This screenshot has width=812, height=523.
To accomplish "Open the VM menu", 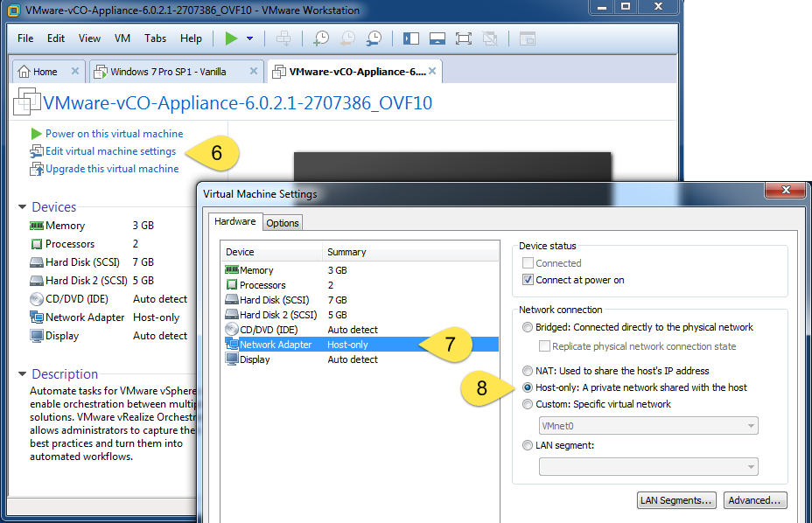I will pyautogui.click(x=122, y=38).
